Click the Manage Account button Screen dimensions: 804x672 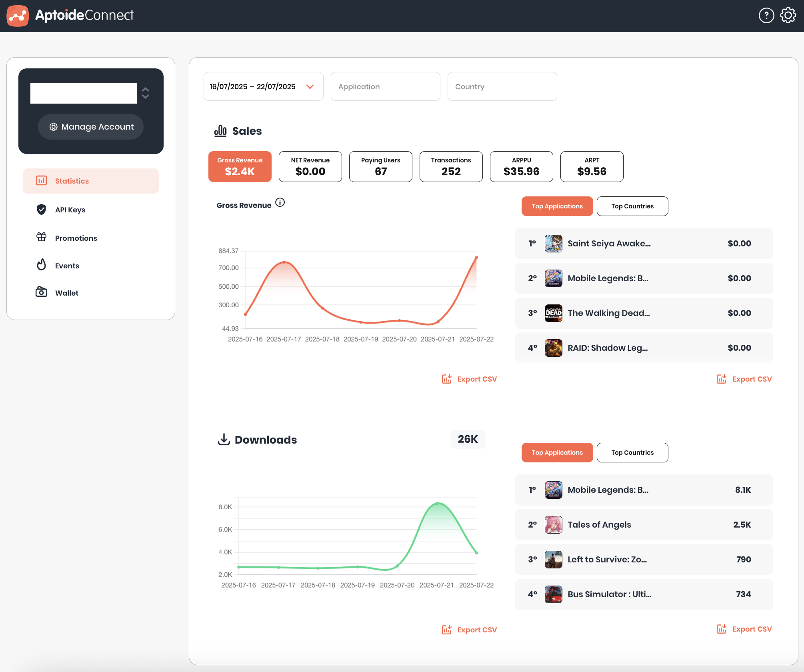91,127
